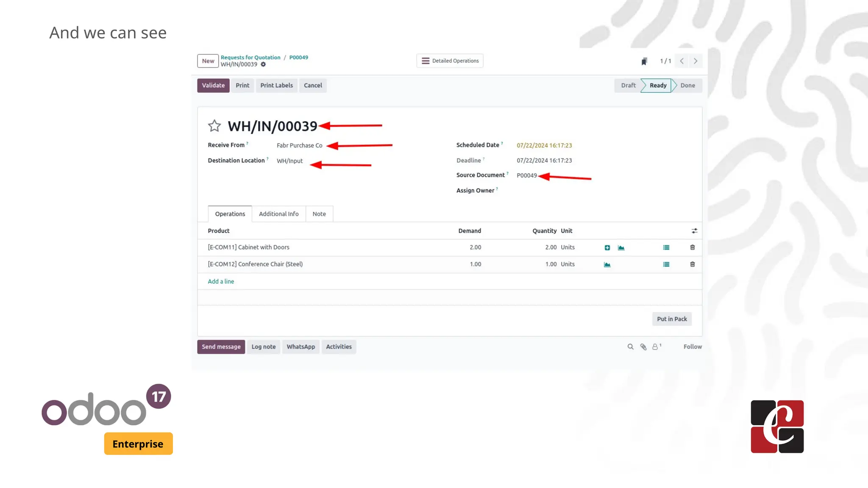Delete the Conference Chair (Steel) line
Image resolution: width=868 pixels, height=488 pixels.
click(x=693, y=264)
